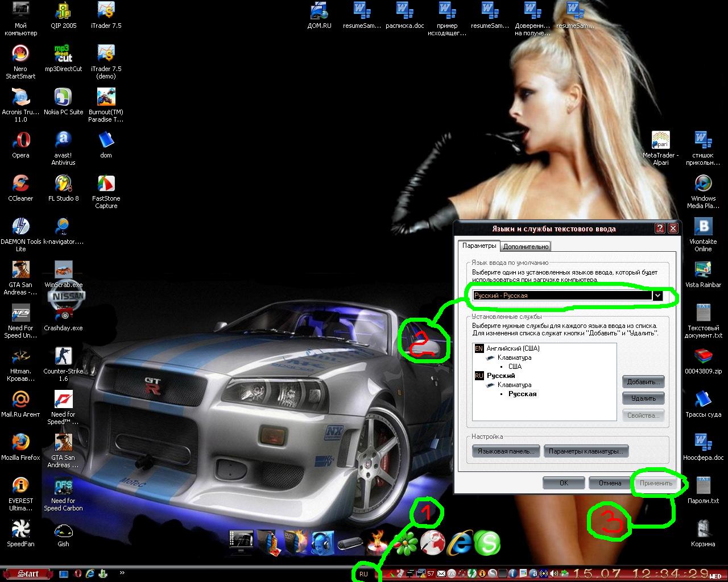Open the Корзина recycle bin icon

pyautogui.click(x=703, y=529)
